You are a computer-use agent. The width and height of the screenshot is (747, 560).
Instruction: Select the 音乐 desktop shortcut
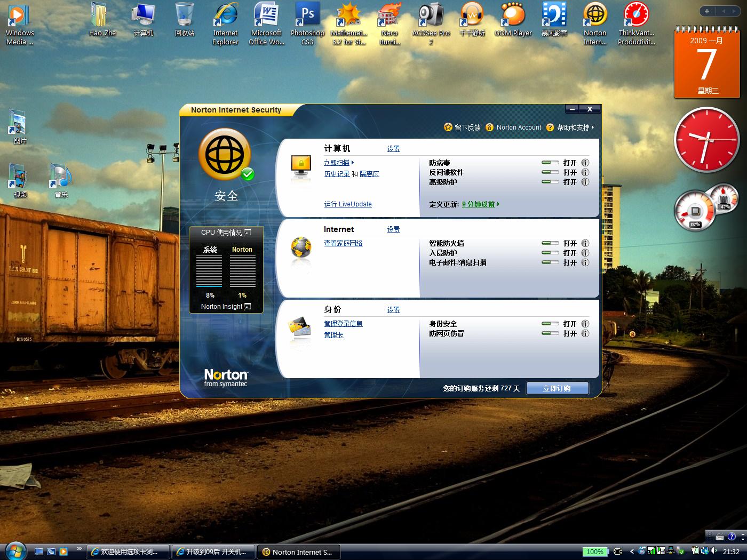point(61,181)
